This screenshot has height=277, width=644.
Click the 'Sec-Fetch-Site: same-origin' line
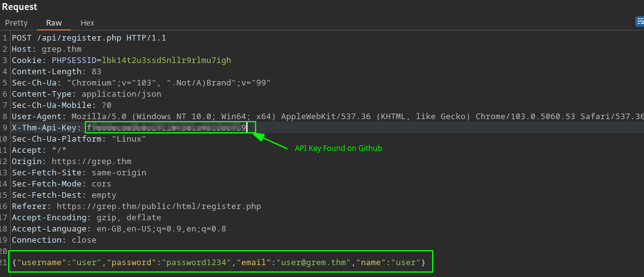pos(79,173)
